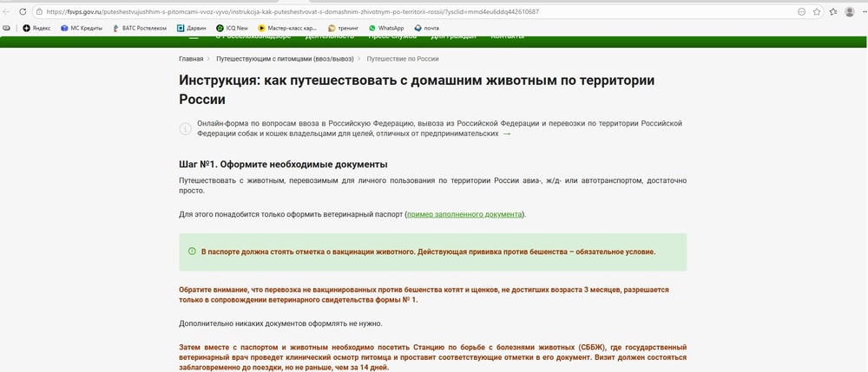
Task: Open the почта bookmark
Action: click(426, 28)
